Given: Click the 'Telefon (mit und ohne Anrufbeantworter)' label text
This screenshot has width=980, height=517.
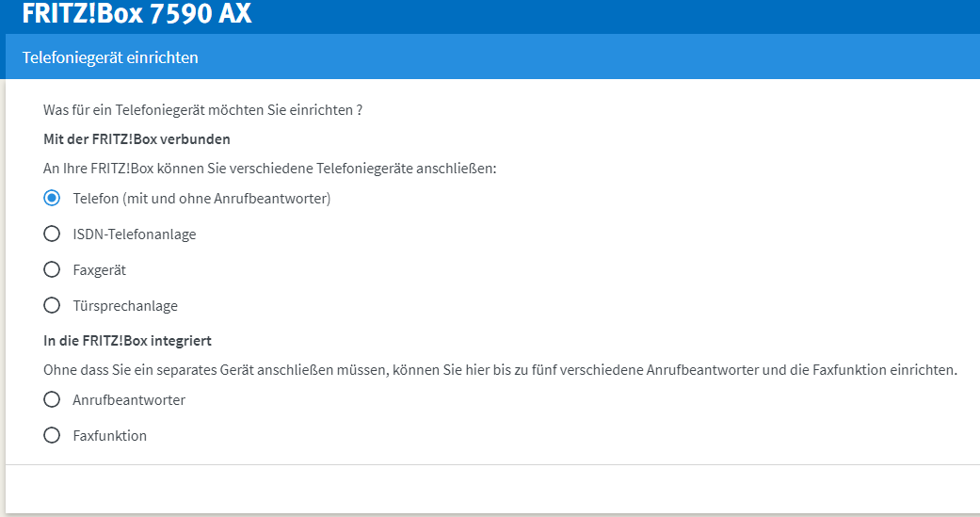Looking at the screenshot, I should click(201, 199).
